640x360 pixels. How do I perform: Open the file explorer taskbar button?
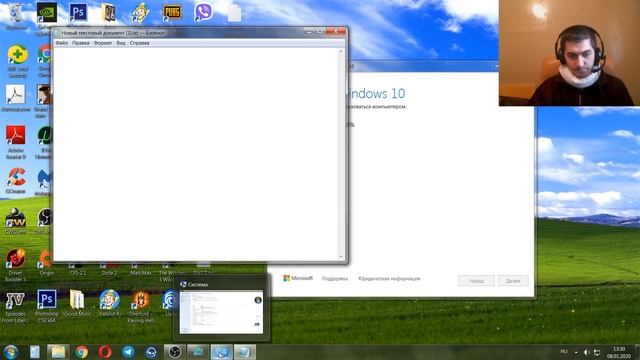58,352
